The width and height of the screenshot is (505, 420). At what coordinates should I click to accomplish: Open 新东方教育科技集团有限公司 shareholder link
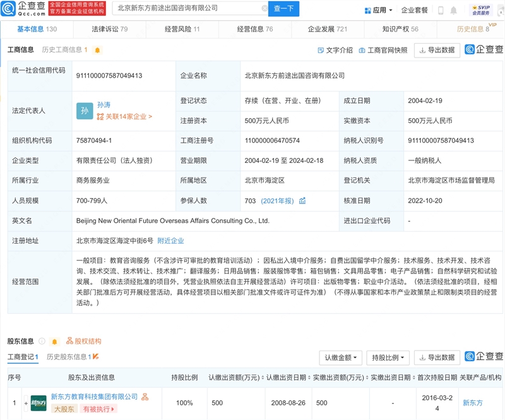pos(94,397)
